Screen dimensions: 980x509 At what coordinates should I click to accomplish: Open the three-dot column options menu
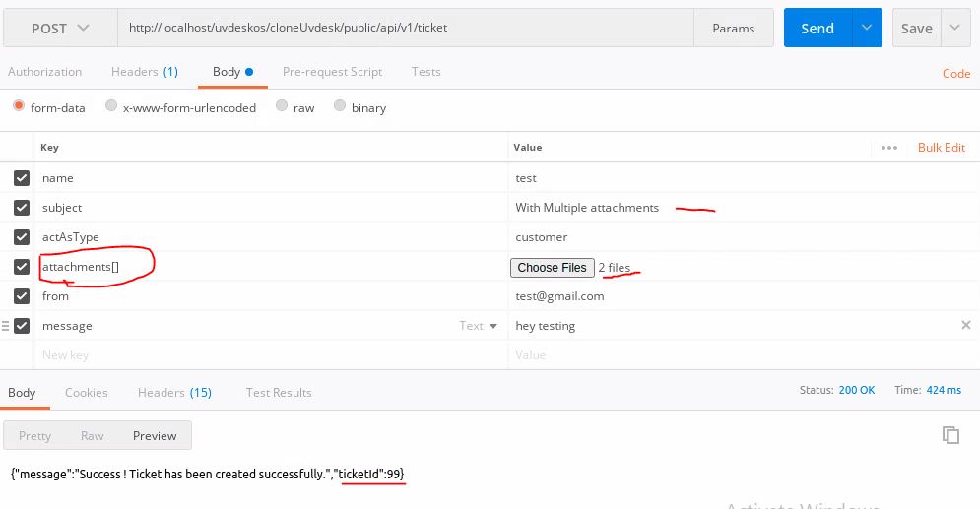pyautogui.click(x=889, y=148)
